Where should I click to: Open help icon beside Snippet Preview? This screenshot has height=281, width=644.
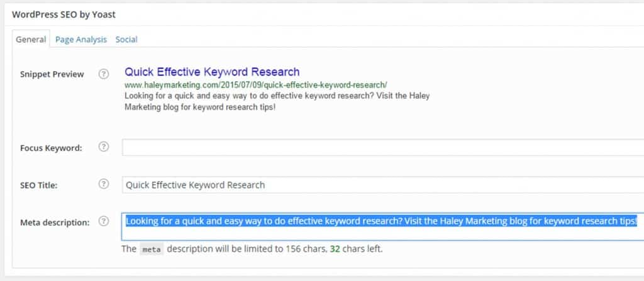(104, 74)
